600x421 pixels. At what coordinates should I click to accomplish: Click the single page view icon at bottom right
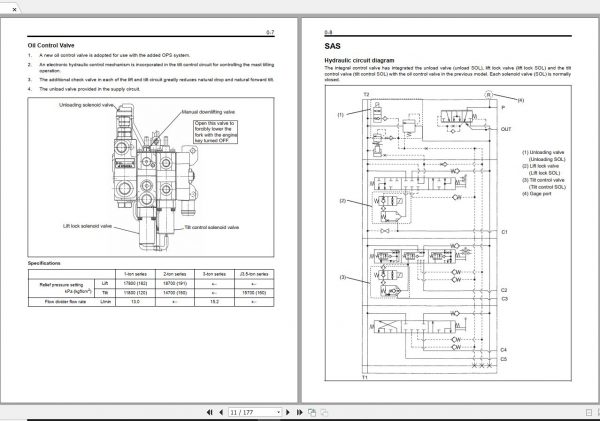coord(589,412)
